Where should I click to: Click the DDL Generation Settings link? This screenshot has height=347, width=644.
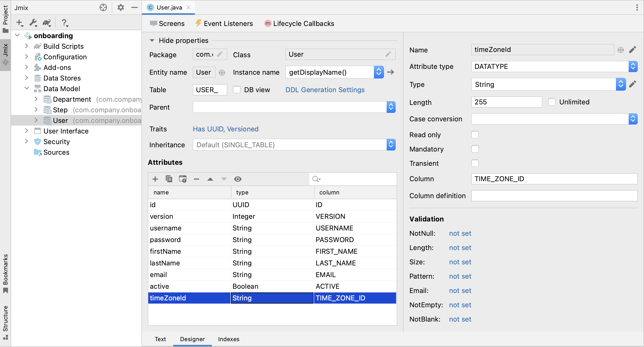(x=325, y=89)
